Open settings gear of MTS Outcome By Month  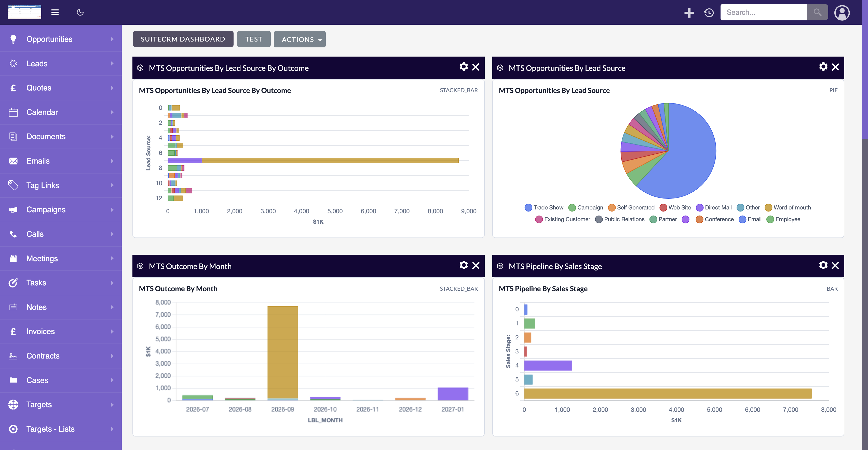point(464,265)
